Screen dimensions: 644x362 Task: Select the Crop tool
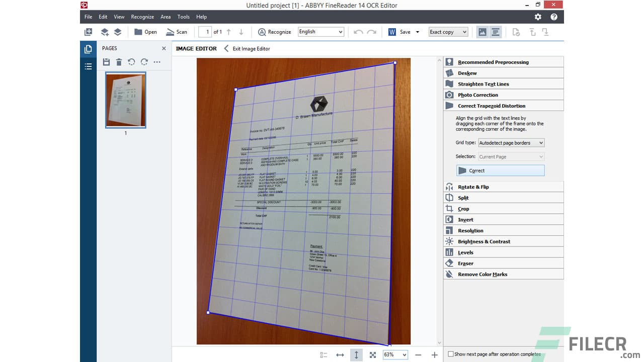point(464,208)
